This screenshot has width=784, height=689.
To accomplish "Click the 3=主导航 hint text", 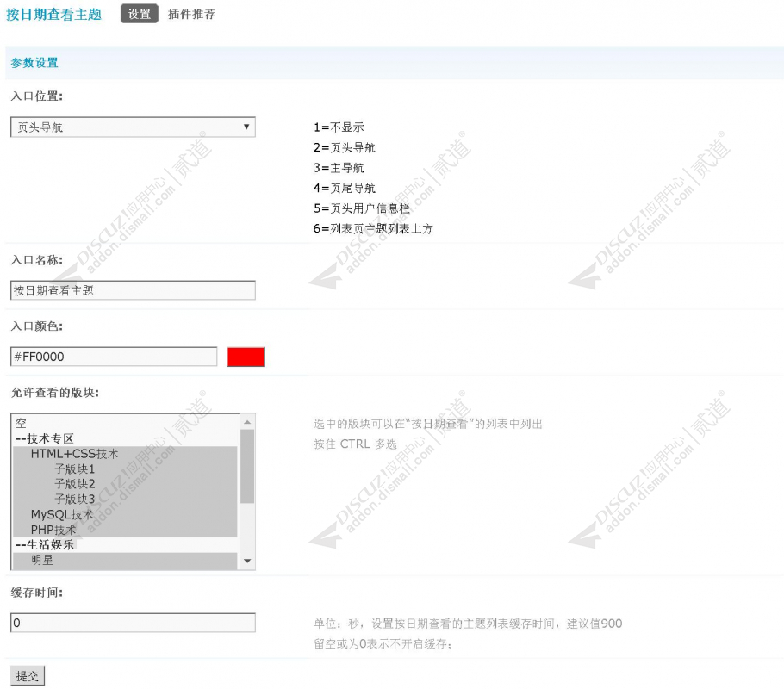I will (339, 168).
